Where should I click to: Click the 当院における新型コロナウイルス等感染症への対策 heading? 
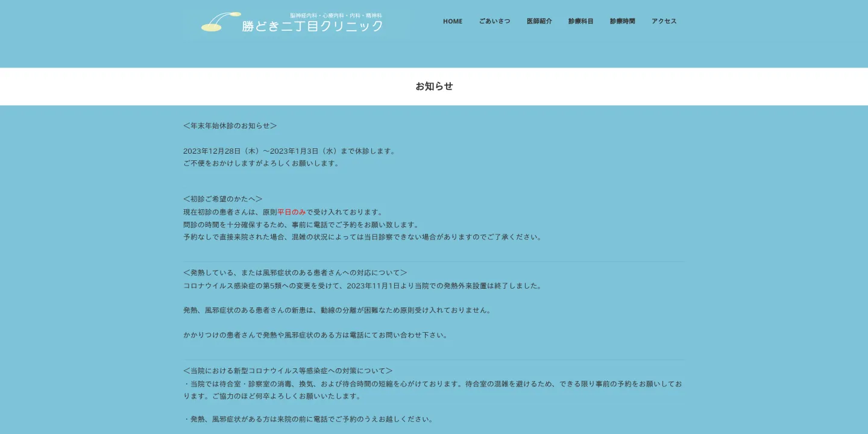288,370
